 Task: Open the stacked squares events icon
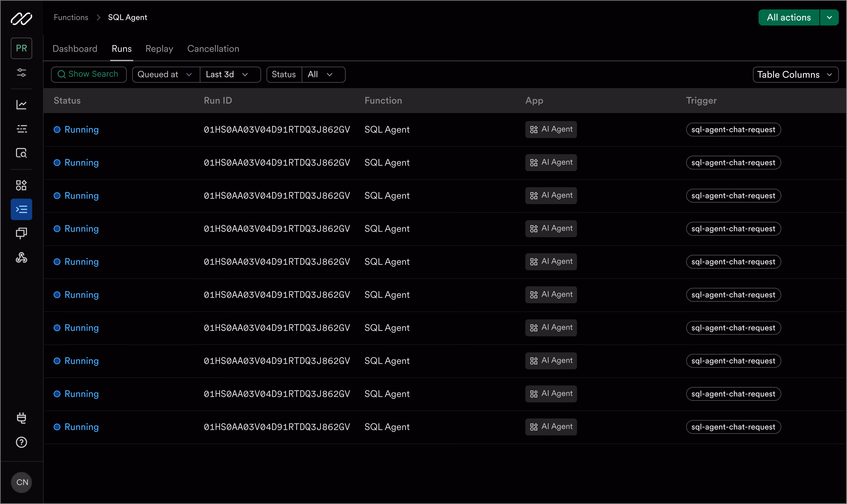(21, 233)
